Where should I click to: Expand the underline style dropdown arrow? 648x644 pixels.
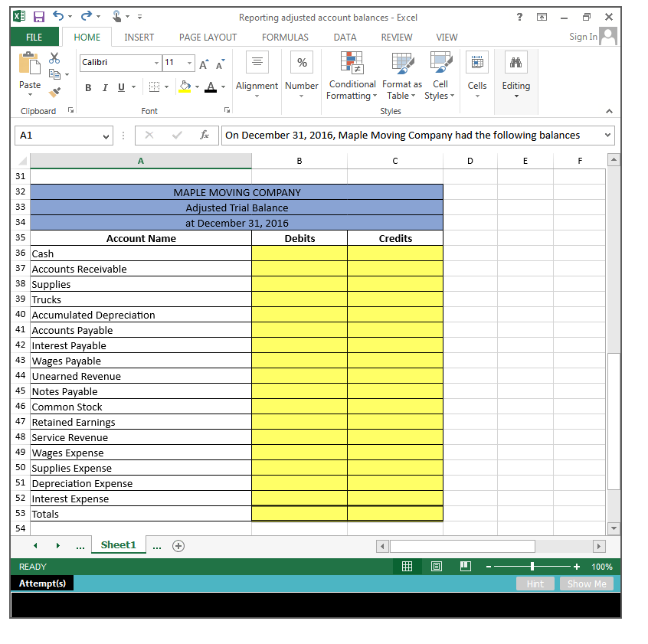(x=133, y=87)
